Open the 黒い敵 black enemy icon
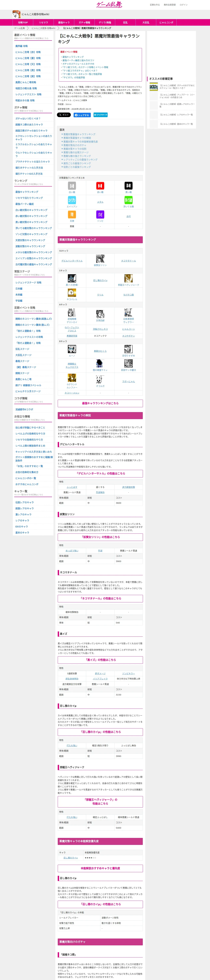 (x=128, y=186)
